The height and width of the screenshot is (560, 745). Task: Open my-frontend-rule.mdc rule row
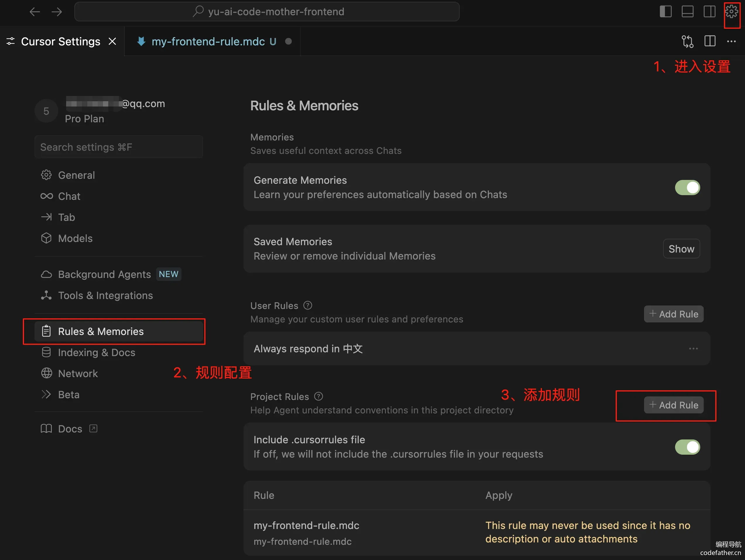tap(477, 533)
